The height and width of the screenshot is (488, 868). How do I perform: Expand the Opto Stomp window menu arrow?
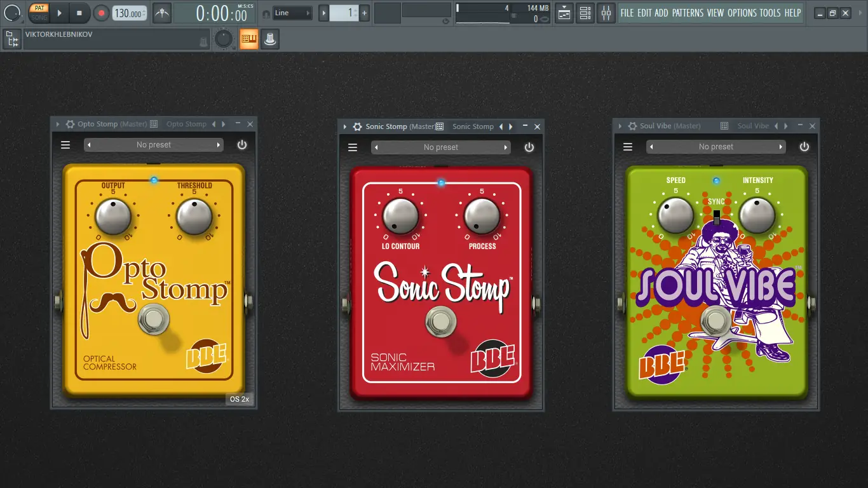tap(58, 125)
